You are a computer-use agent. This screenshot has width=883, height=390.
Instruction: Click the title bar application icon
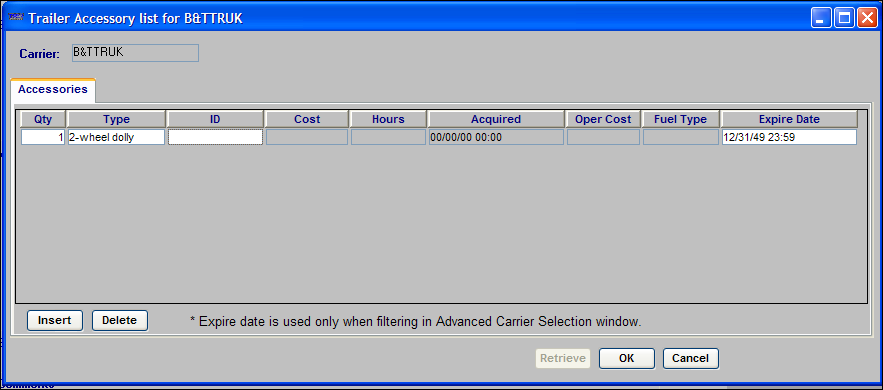coord(16,18)
